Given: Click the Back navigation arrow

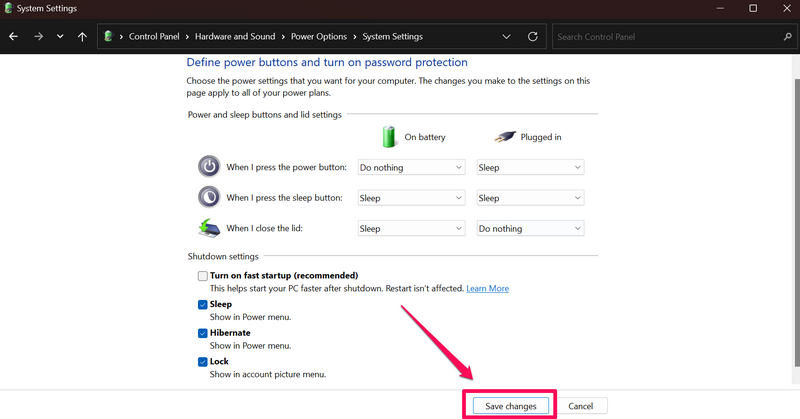Looking at the screenshot, I should [x=14, y=37].
